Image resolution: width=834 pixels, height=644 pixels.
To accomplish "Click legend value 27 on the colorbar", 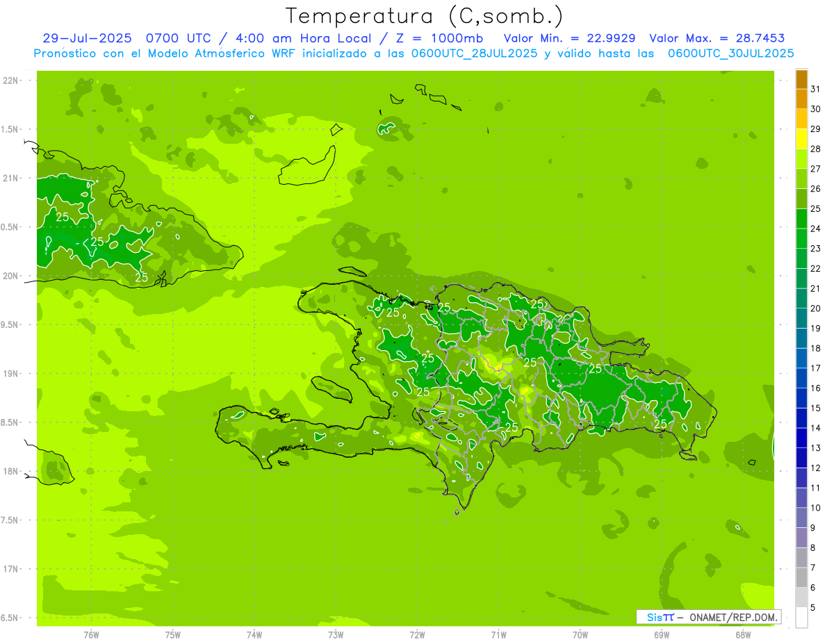I will tap(815, 169).
